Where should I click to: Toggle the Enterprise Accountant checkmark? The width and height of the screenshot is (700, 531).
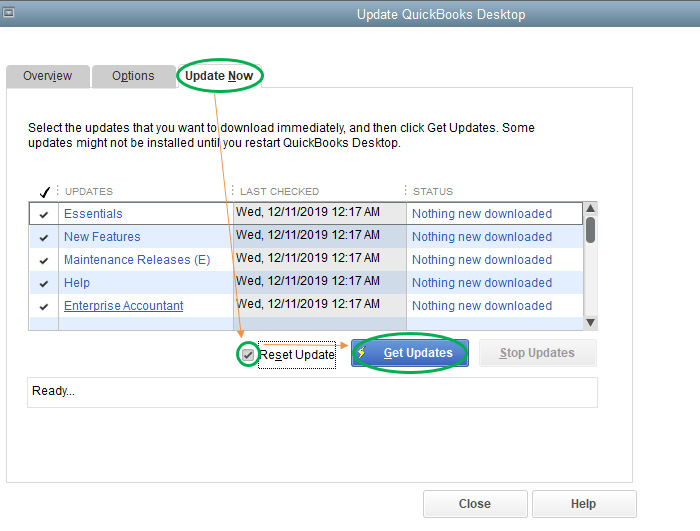[x=44, y=306]
